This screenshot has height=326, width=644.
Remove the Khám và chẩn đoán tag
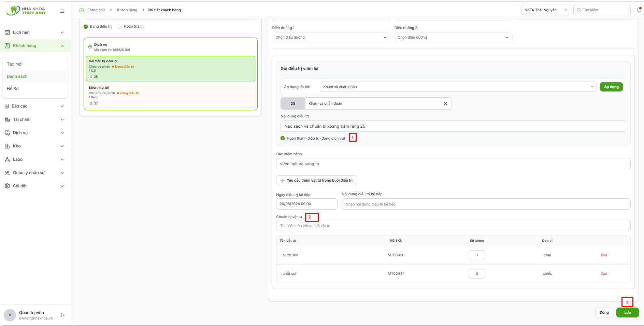[x=445, y=103]
